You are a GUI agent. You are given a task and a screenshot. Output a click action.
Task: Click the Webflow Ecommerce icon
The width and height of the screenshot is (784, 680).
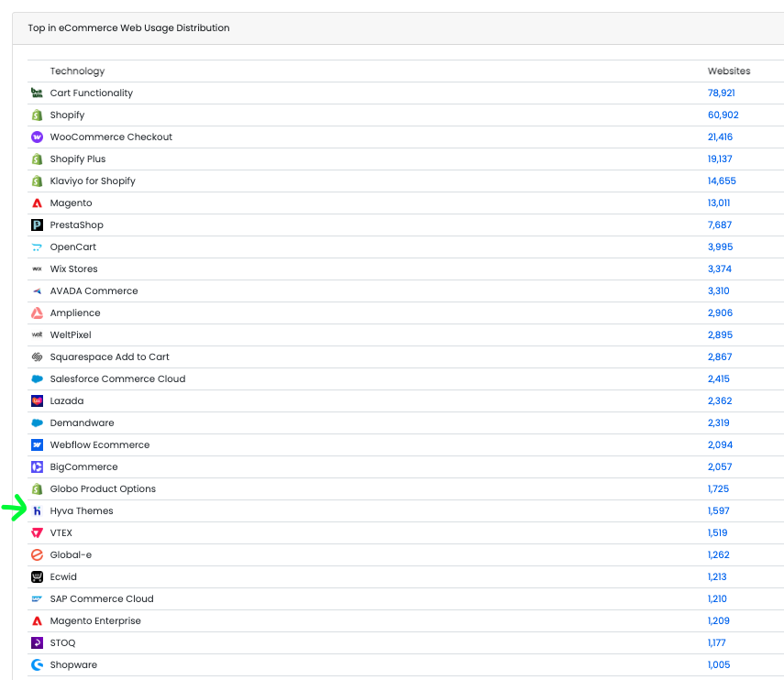[36, 444]
